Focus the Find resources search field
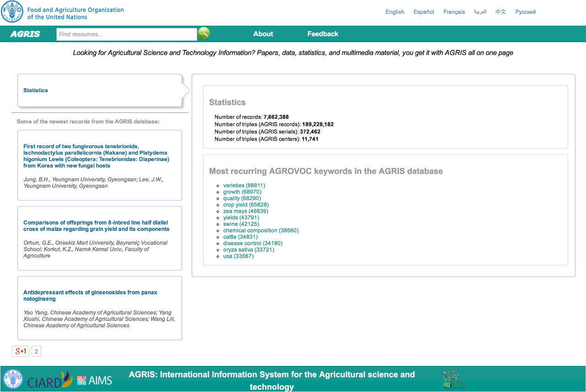Image resolution: width=586 pixels, height=392 pixels. coord(127,34)
